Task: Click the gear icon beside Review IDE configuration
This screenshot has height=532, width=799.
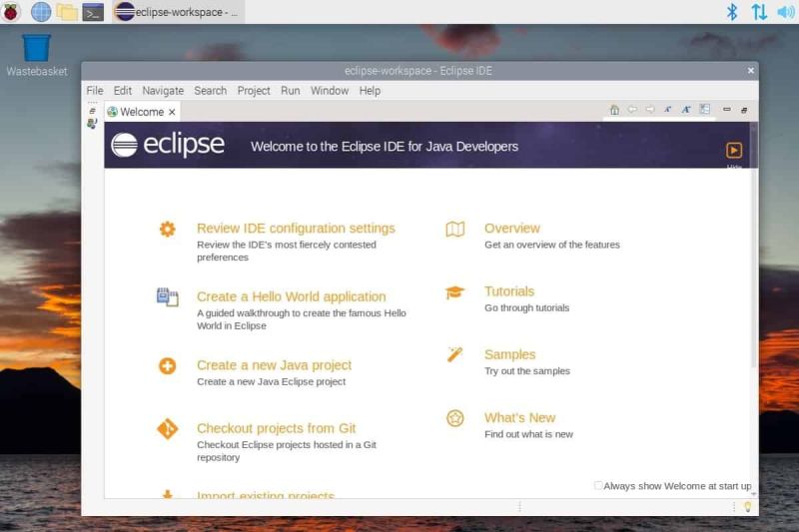Action: pyautogui.click(x=167, y=230)
